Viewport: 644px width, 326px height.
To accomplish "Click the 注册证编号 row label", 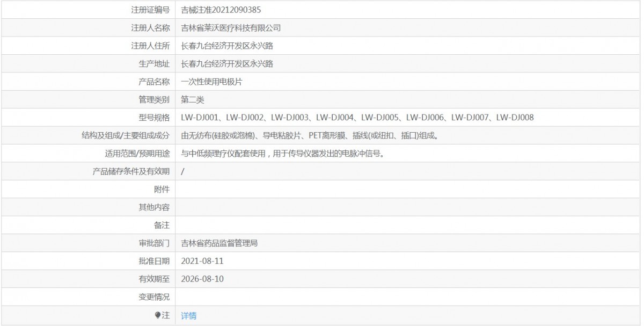I will tap(150, 10).
